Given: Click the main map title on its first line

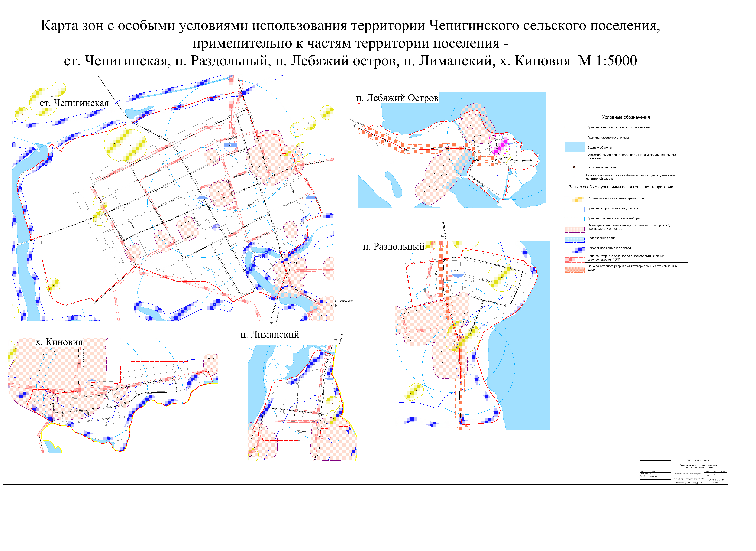Looking at the screenshot, I should pos(350,26).
